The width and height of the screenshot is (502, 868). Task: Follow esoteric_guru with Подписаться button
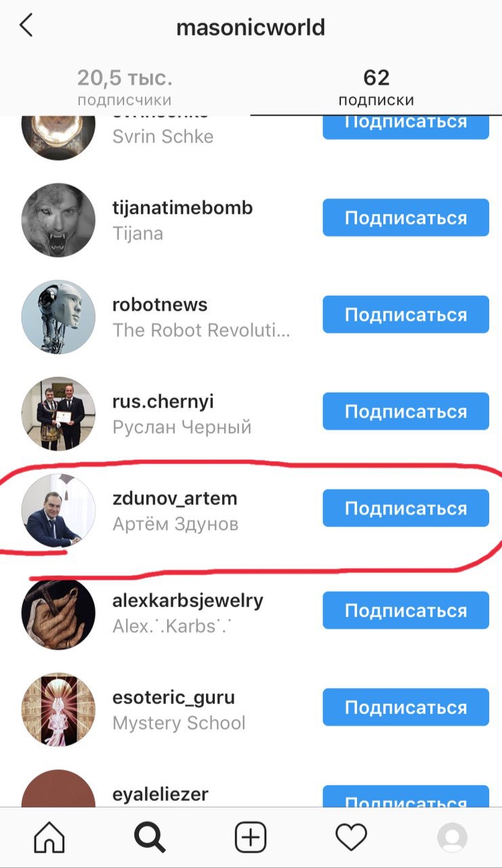click(406, 707)
